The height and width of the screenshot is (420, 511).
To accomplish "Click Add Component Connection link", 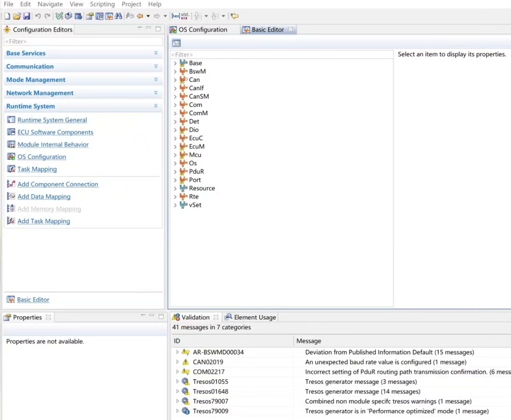I will pos(58,184).
